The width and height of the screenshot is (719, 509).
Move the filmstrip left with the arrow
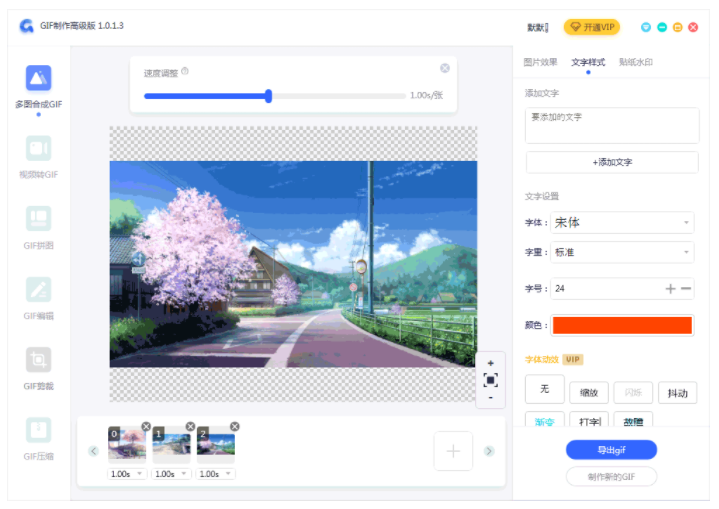pos(94,451)
